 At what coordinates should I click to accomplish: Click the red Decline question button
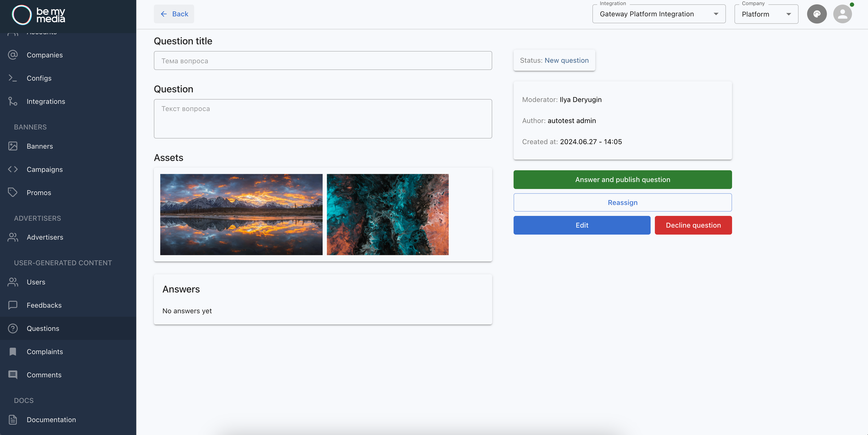point(693,225)
